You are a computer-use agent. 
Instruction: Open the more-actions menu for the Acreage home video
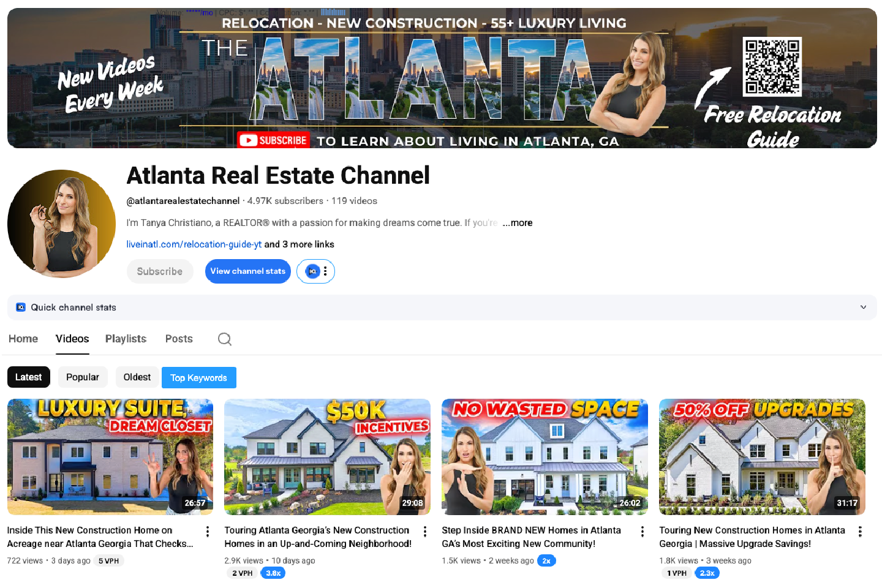click(208, 532)
